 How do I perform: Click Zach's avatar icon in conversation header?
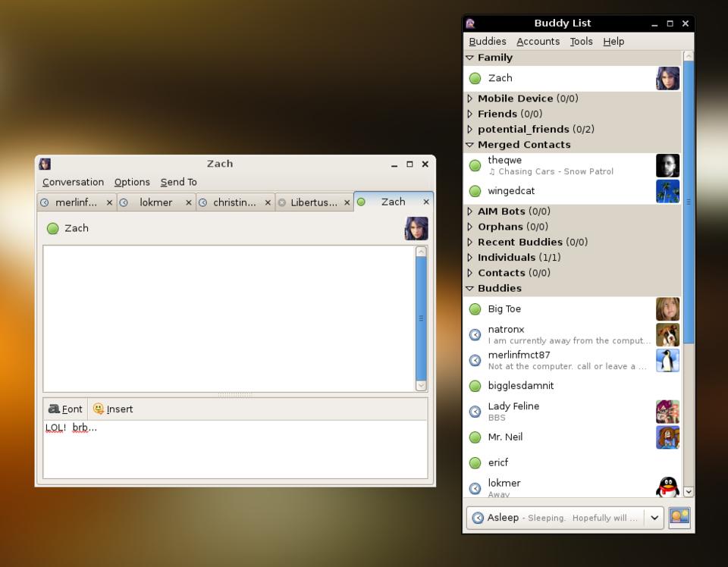(416, 228)
